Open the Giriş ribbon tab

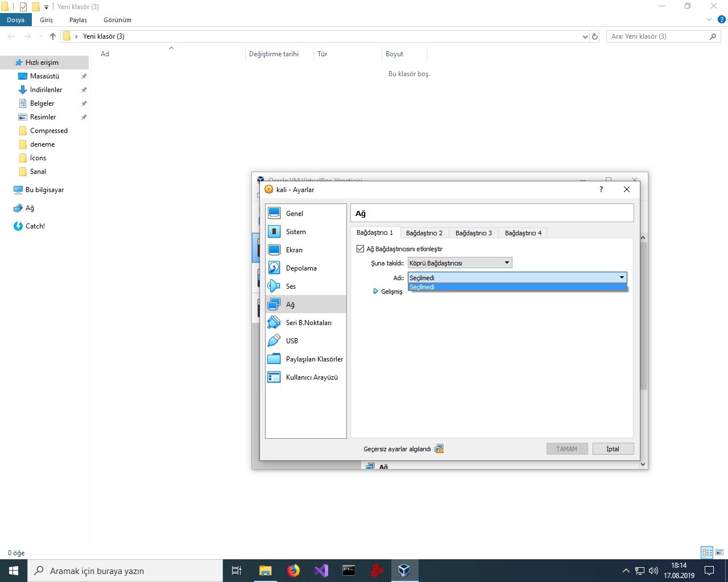[47, 20]
